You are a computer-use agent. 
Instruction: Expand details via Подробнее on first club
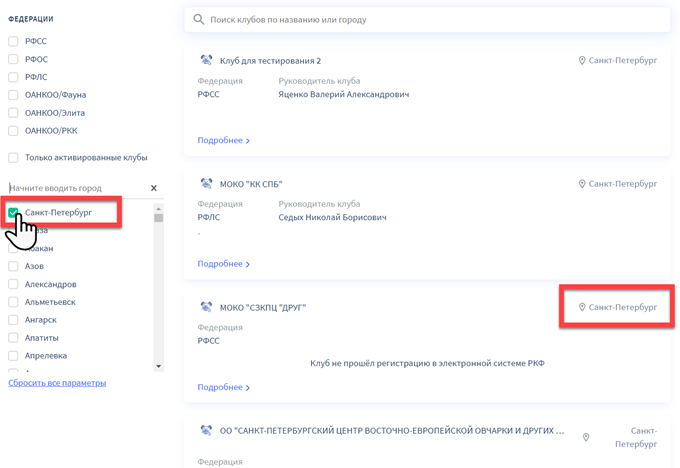(x=223, y=141)
